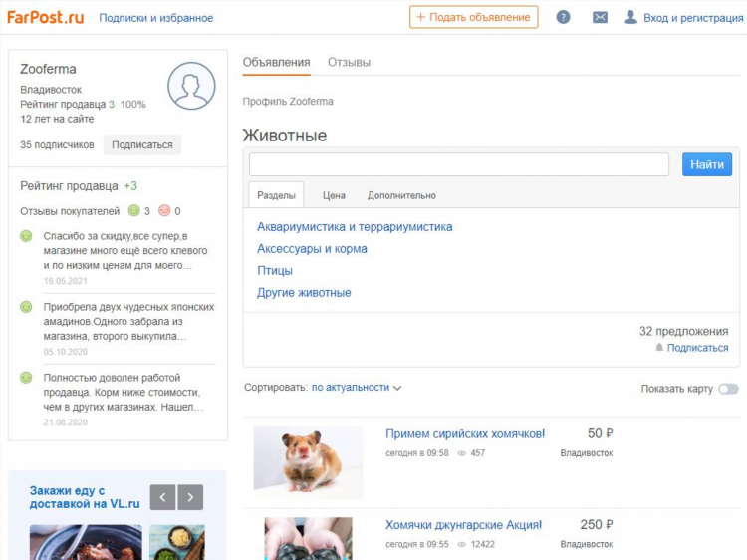
Task: Open the Syrian hamster listing thumbnail
Action: point(308,462)
